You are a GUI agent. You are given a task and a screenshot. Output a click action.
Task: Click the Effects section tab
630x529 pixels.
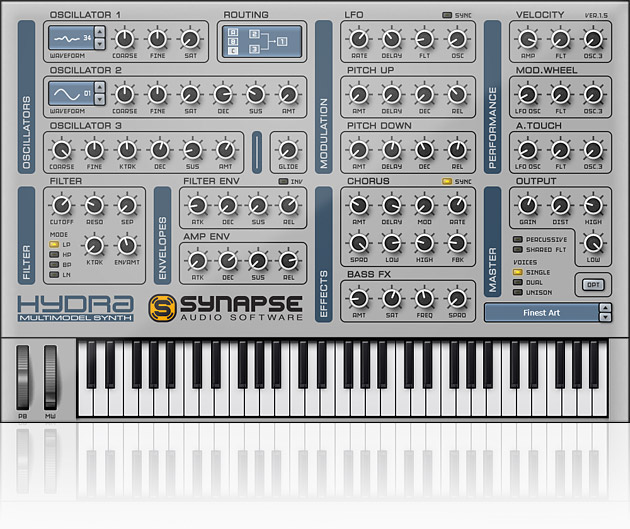coord(323,254)
